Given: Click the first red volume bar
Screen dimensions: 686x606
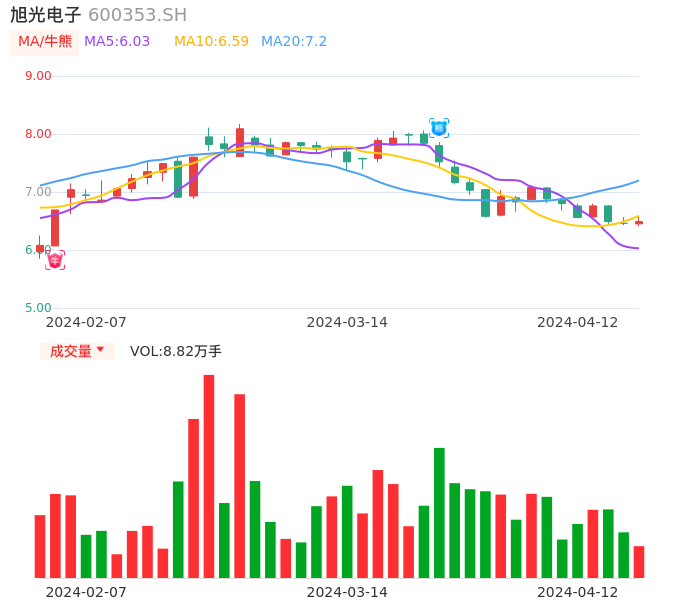Looking at the screenshot, I should tap(40, 546).
